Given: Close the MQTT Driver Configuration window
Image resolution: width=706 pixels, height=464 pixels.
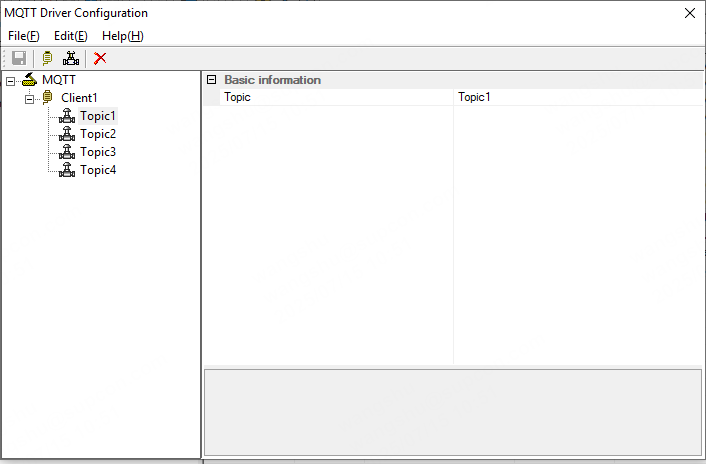Looking at the screenshot, I should pyautogui.click(x=690, y=13).
